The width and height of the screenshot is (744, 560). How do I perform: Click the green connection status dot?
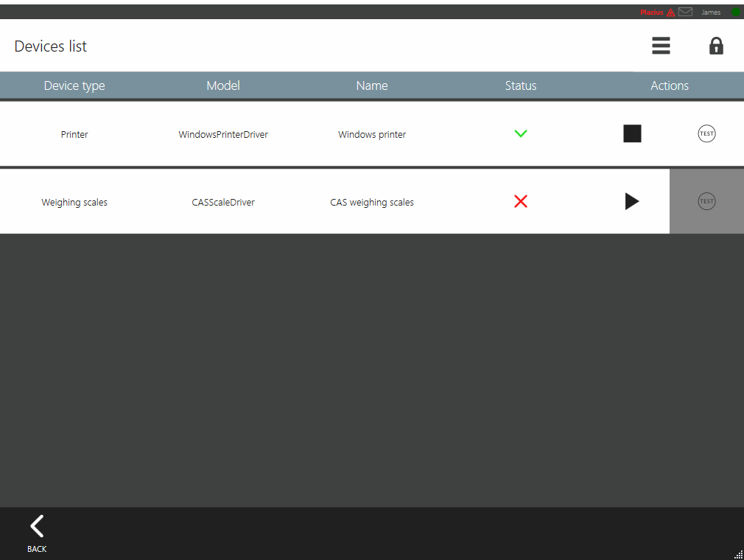(x=735, y=12)
